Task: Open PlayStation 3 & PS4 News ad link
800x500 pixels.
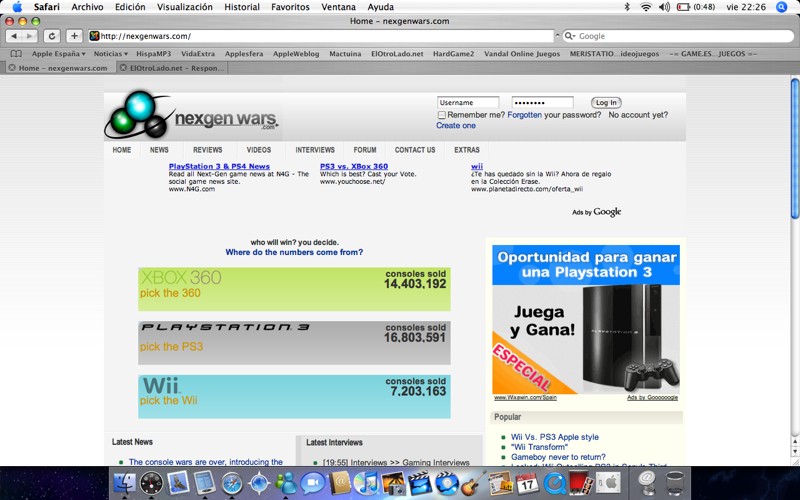Action: [x=219, y=166]
